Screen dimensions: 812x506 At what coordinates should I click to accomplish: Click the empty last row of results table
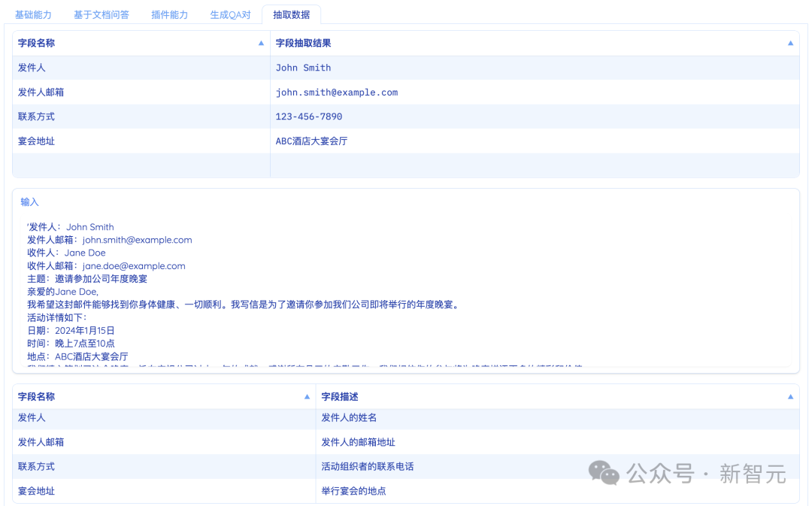tap(406, 165)
